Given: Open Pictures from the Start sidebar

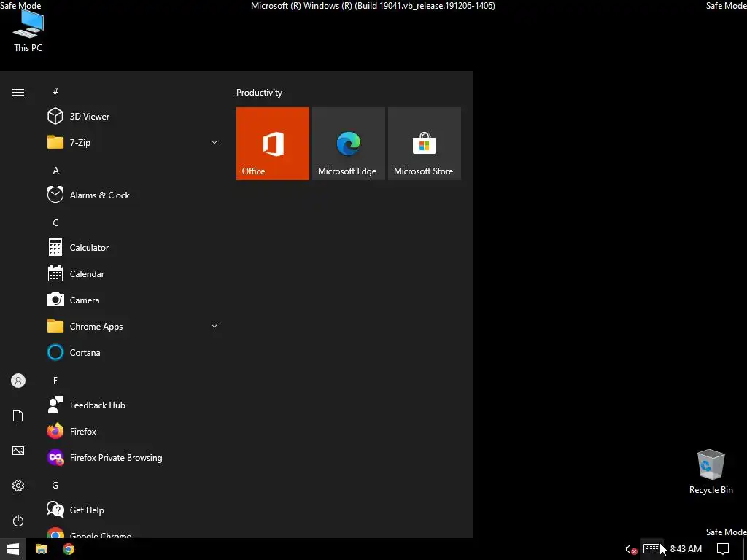Looking at the screenshot, I should pos(18,451).
